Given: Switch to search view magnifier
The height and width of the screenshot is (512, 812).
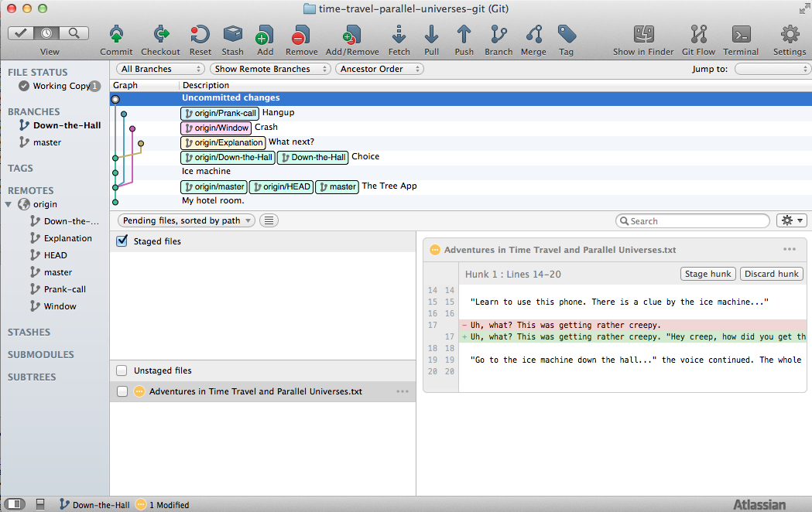Looking at the screenshot, I should coord(74,33).
